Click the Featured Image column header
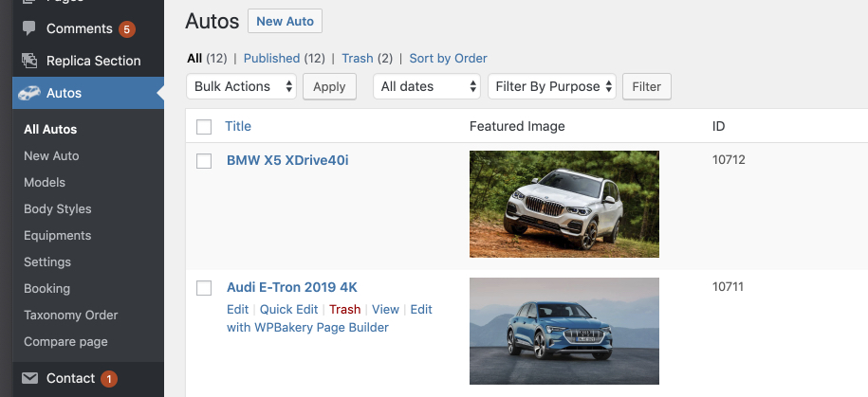868x397 pixels. [517, 127]
